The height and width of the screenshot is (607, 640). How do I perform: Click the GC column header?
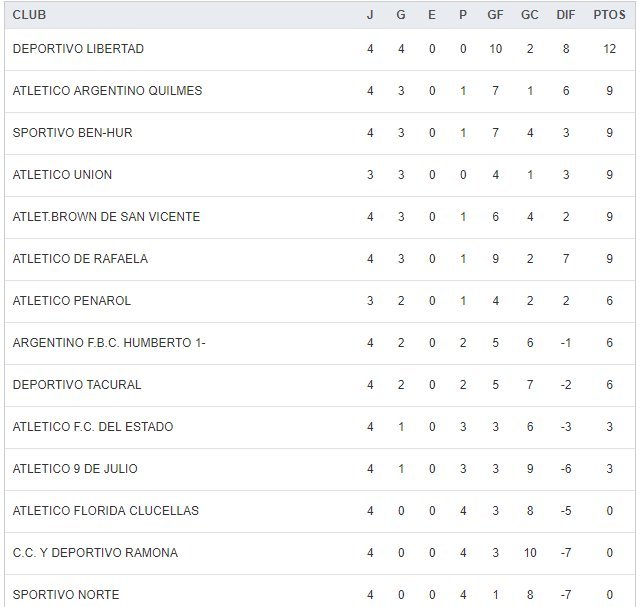(530, 15)
